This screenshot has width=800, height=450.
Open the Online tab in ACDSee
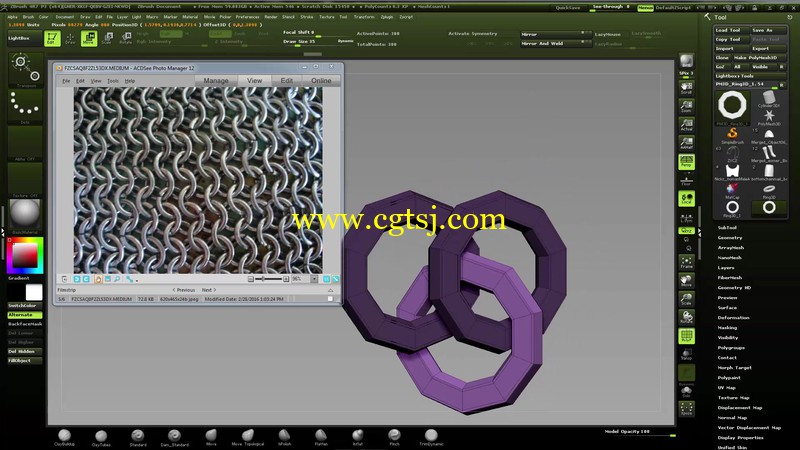(x=321, y=81)
